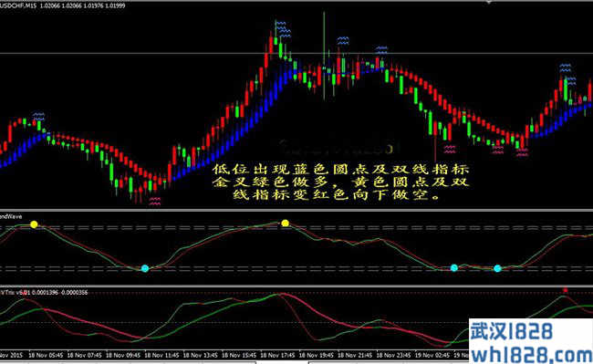Click the yellow dot above 18 Nov 05:45
This screenshot has width=593, height=364.
(x=34, y=224)
